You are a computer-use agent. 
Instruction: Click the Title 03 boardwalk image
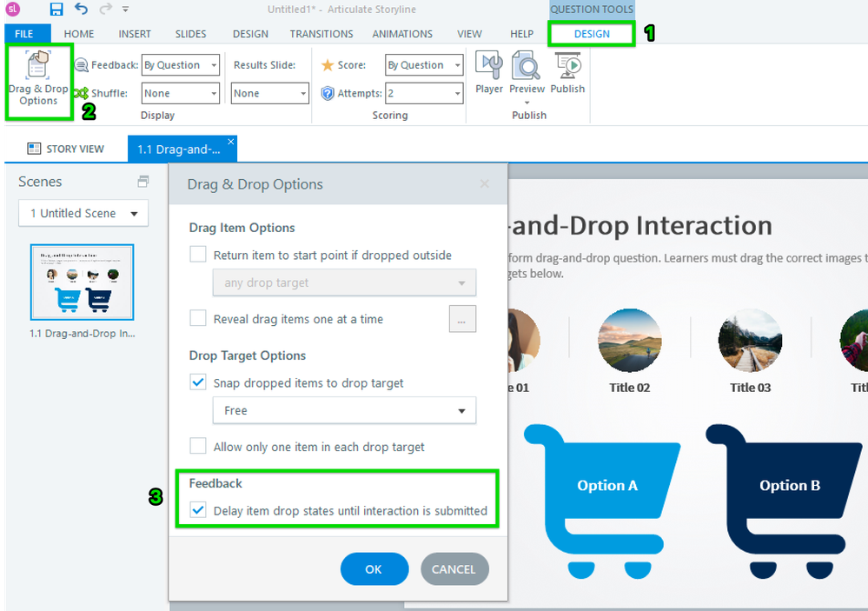750,340
